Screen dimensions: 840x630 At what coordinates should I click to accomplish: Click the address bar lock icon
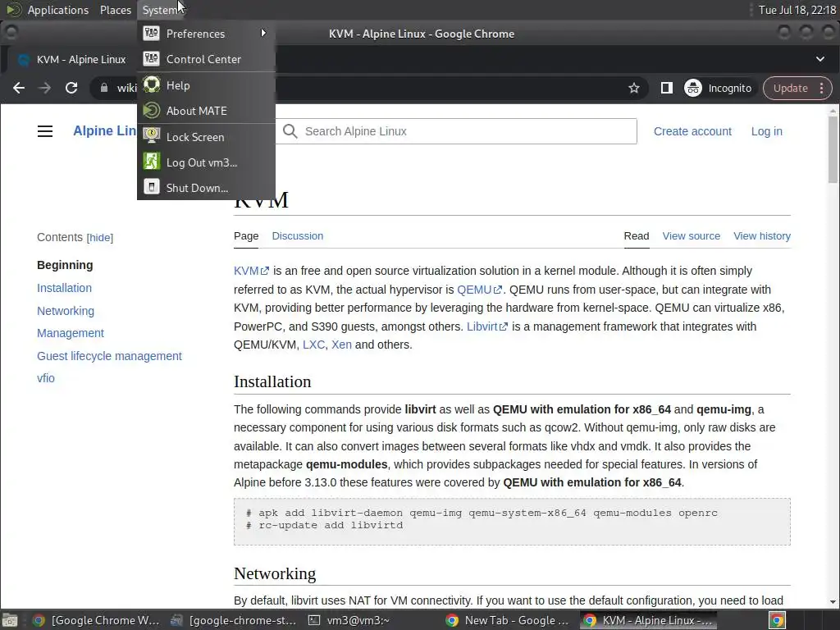[x=104, y=88]
